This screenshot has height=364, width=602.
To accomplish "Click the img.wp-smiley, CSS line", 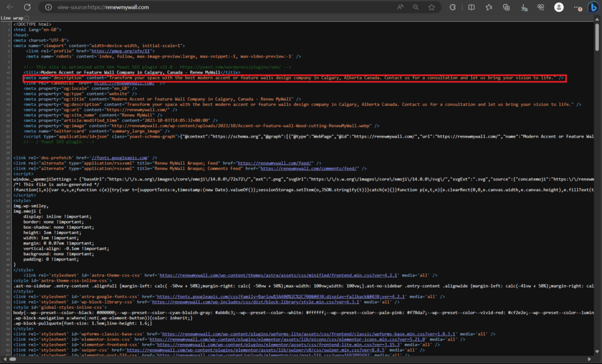I will point(31,206).
